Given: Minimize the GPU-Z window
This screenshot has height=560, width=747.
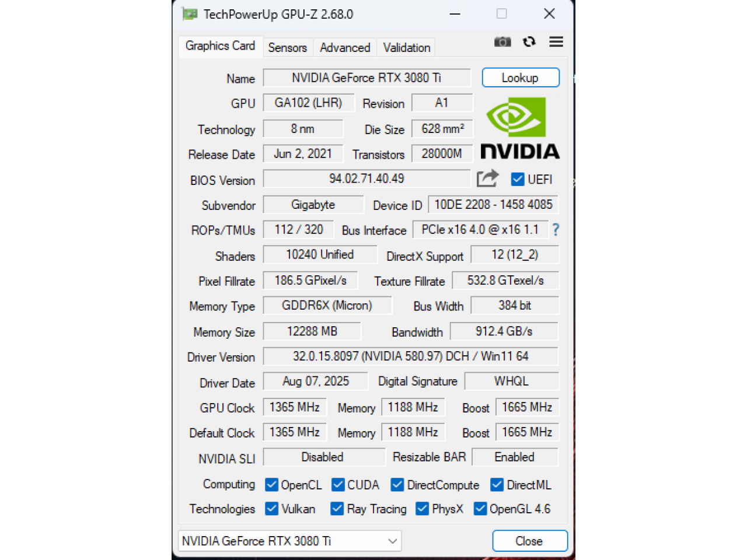Looking at the screenshot, I should click(455, 13).
